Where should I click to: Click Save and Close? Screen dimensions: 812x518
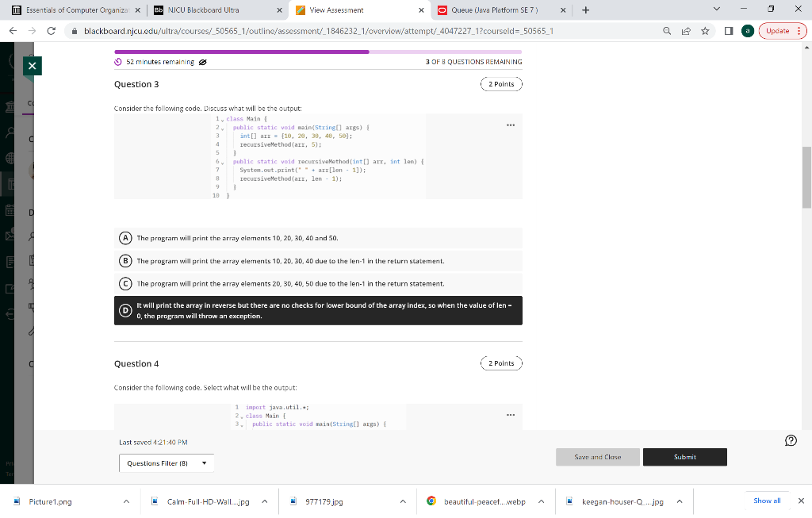[x=597, y=457]
